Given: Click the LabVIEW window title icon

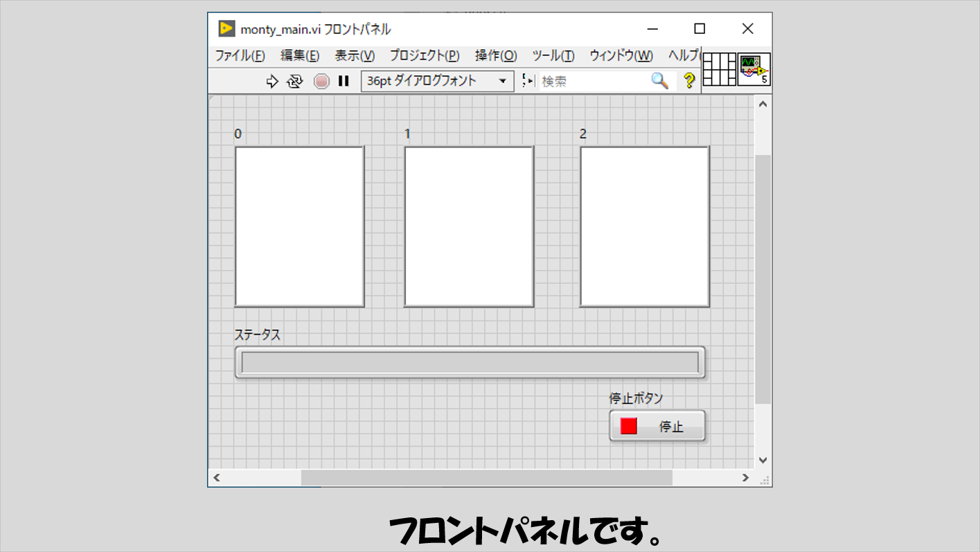Looking at the screenshot, I should (x=226, y=28).
